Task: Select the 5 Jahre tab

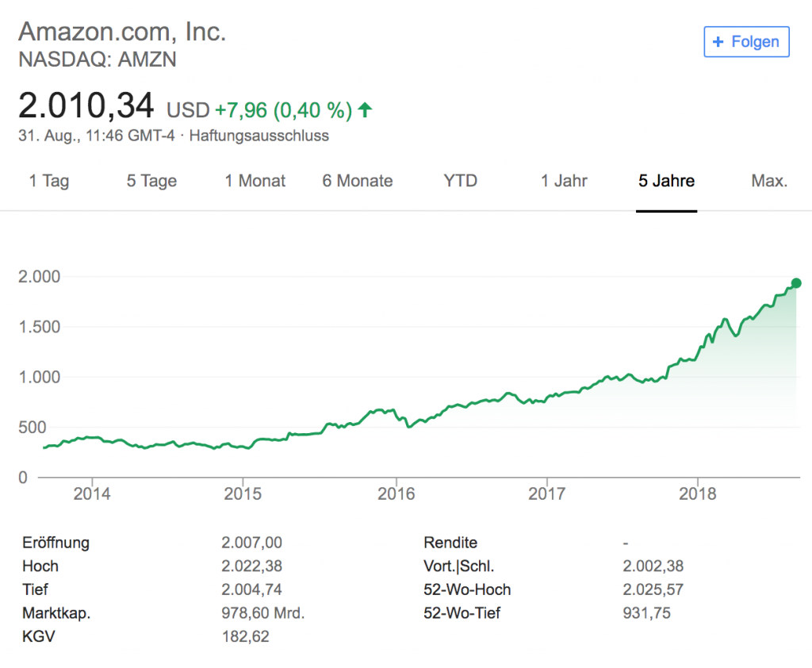Action: (667, 181)
